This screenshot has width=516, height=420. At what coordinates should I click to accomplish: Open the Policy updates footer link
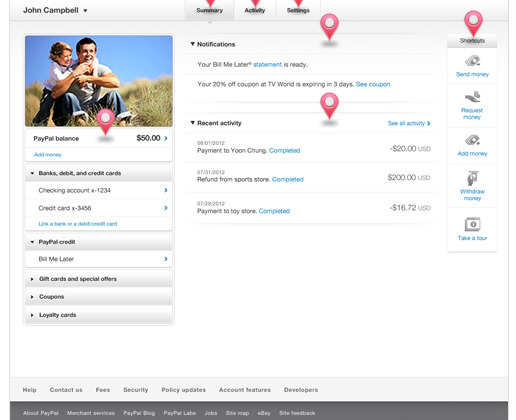[184, 390]
